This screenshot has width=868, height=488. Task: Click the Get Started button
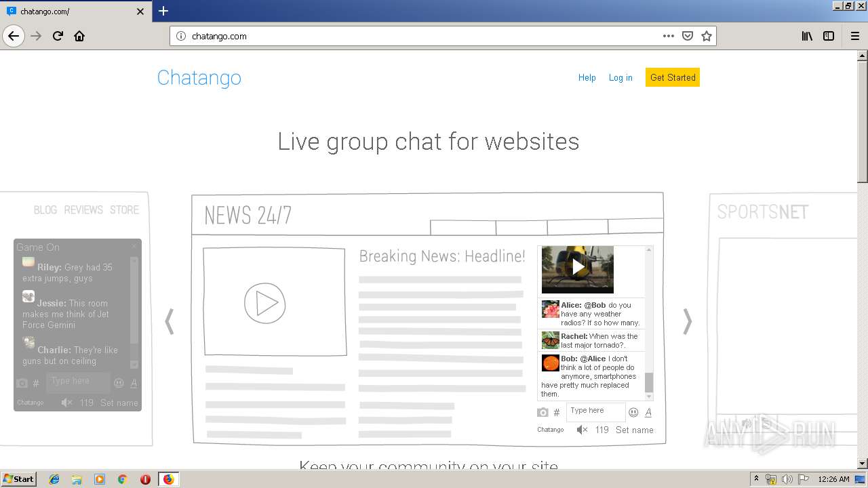click(673, 77)
